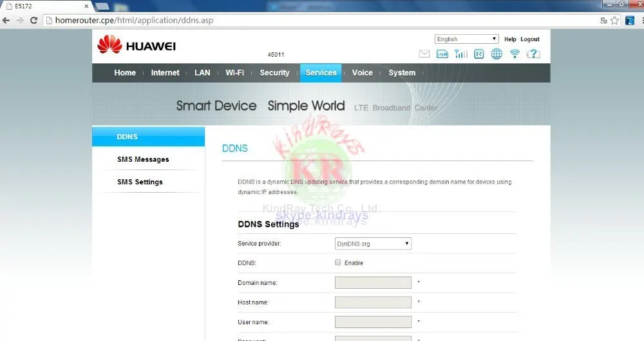Click the signal strength bars icon
This screenshot has width=644, height=341.
coord(461,54)
